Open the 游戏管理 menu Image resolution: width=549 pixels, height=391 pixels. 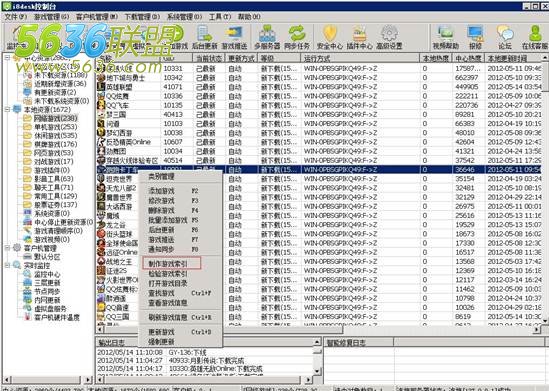(x=51, y=16)
